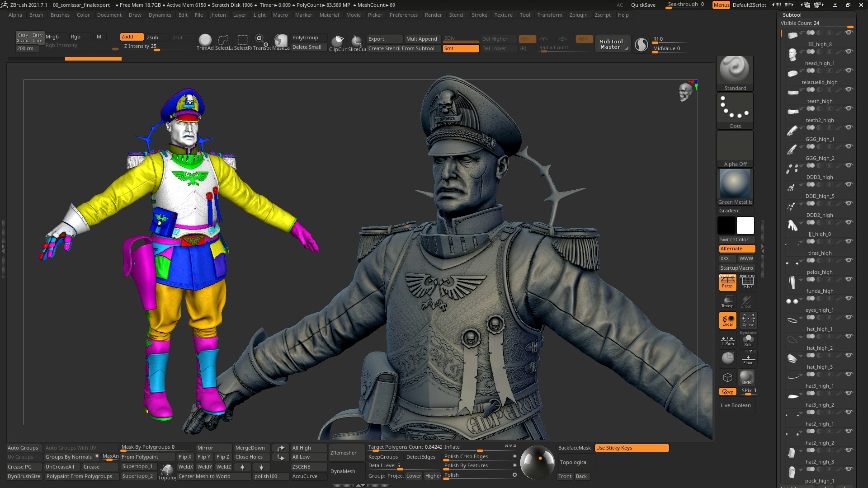Viewport: 868px width, 488px height.
Task: Toggle Zadd mode button
Action: [131, 37]
